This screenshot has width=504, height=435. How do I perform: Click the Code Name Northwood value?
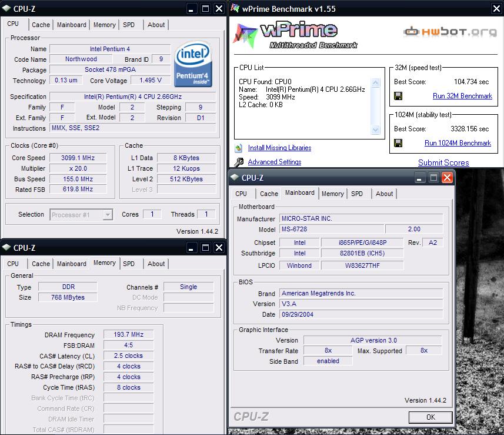pyautogui.click(x=81, y=59)
